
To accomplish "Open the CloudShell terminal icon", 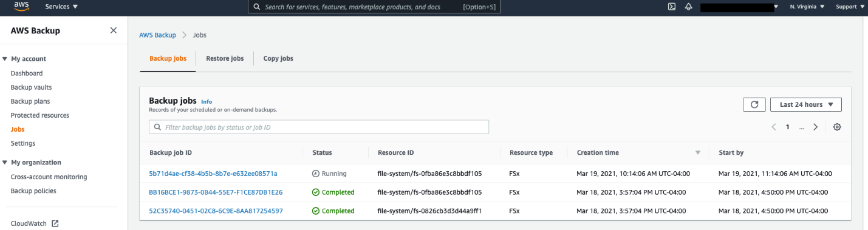I will [x=672, y=7].
